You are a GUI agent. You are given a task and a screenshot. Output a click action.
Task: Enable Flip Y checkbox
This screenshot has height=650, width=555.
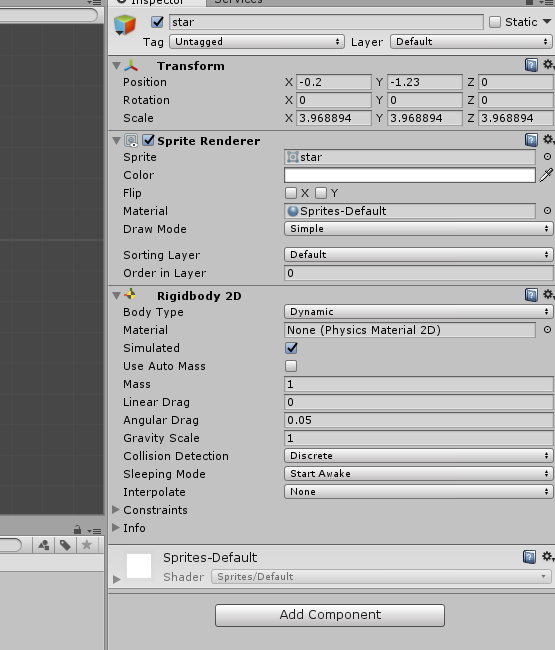point(321,193)
